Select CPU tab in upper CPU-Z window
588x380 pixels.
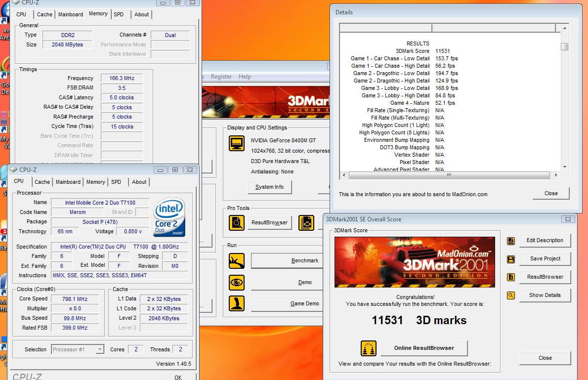pos(21,14)
